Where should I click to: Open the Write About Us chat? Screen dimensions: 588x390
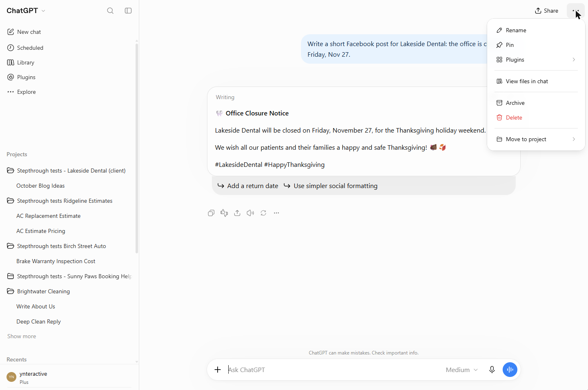tap(36, 306)
